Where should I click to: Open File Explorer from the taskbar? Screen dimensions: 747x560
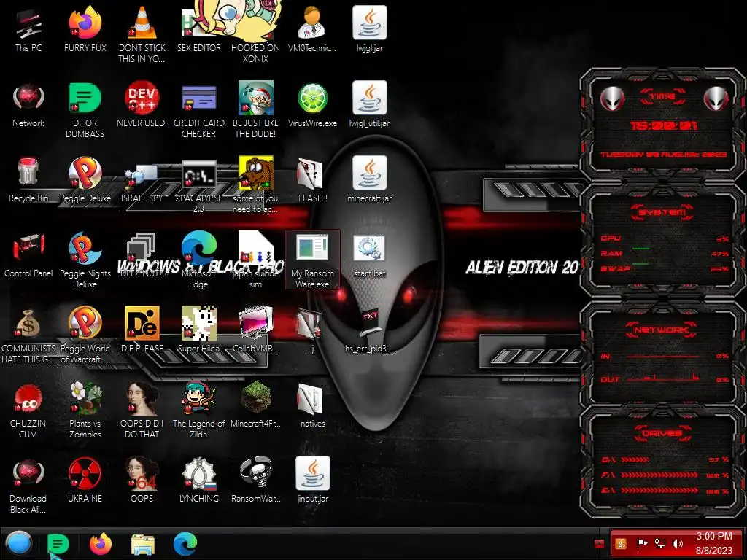143,544
